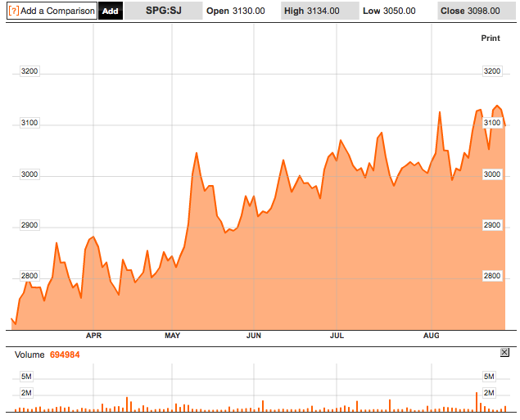Click the right 2M volume axis label
This screenshot has height=420, width=520.
pos(490,394)
